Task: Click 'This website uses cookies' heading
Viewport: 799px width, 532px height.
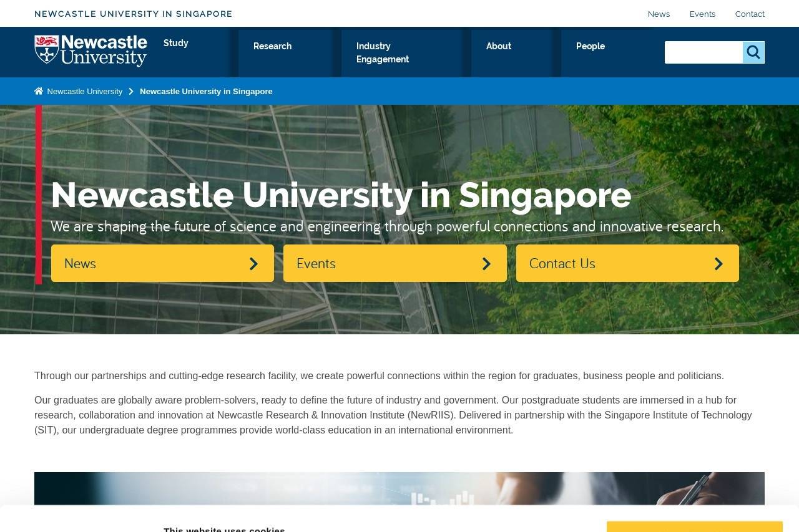Action: tap(224, 529)
